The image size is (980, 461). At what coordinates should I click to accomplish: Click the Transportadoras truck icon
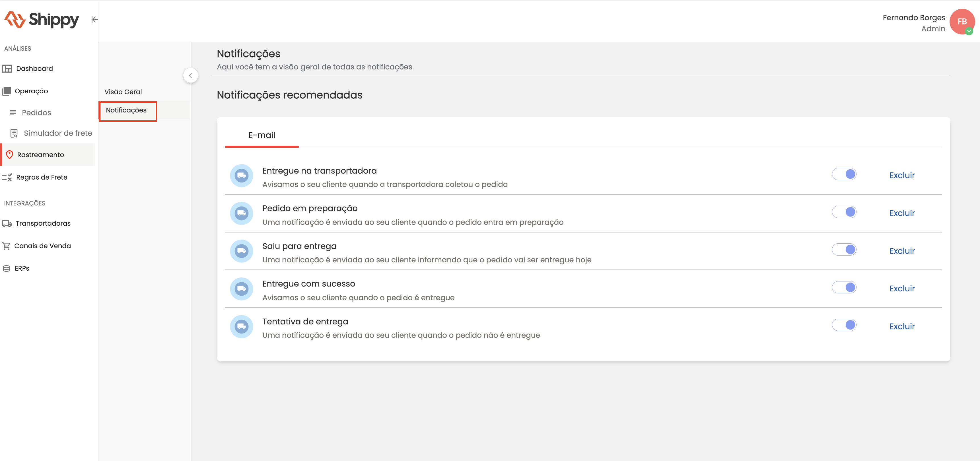(7, 223)
